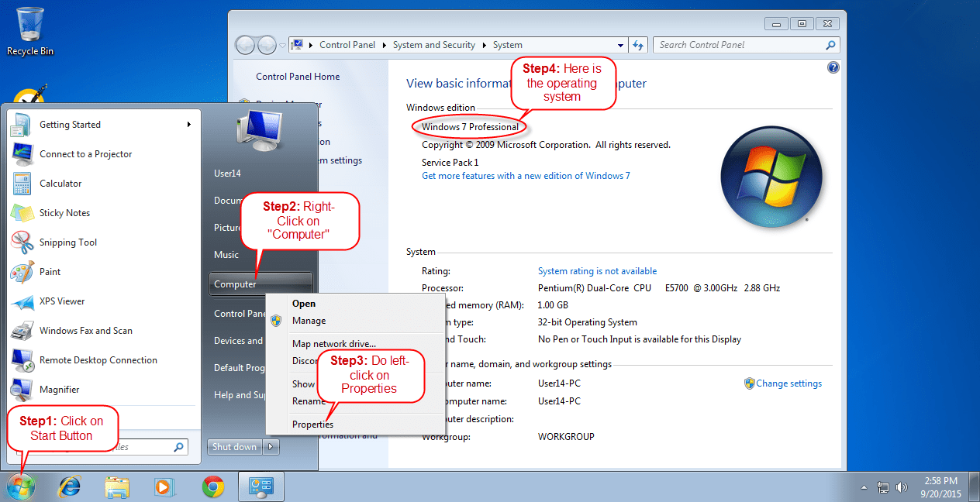Click Computer in the Start menu

[x=261, y=284]
